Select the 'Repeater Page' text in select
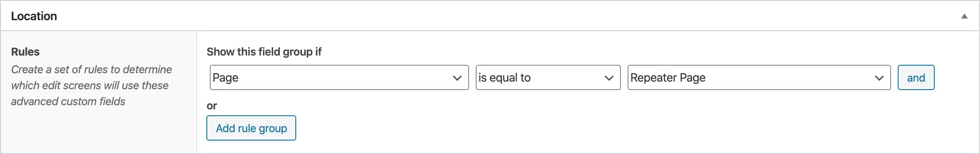This screenshot has width=980, height=154. [x=668, y=78]
